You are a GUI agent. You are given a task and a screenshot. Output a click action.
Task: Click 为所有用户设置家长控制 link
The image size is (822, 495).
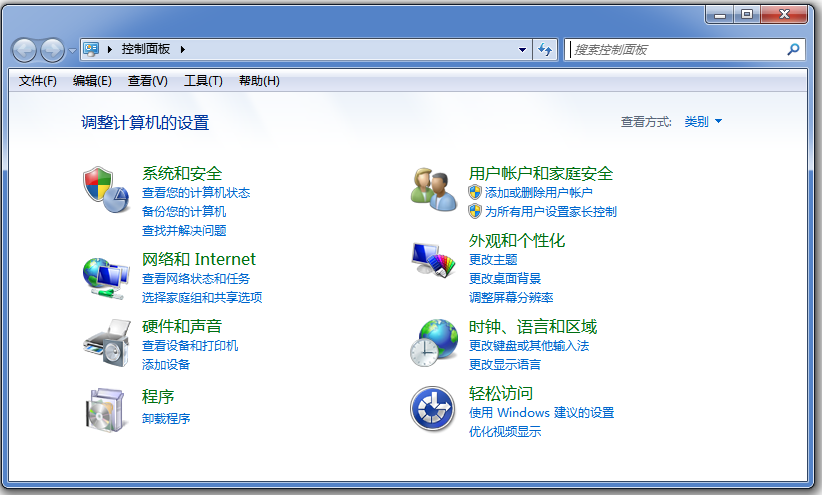point(551,211)
